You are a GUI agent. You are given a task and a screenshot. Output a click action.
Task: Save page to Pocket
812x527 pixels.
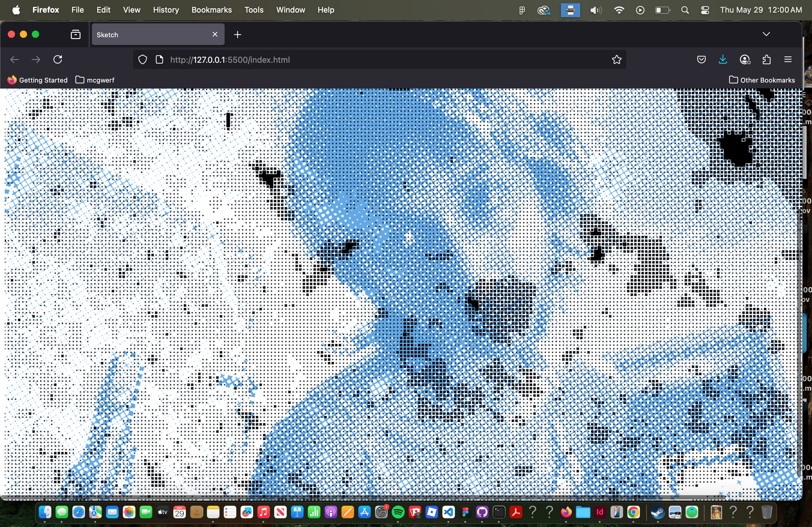coord(701,60)
